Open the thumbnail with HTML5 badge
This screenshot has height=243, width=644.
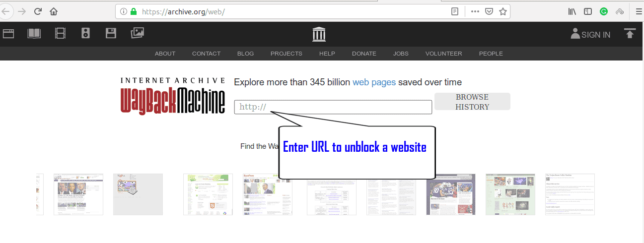208,194
